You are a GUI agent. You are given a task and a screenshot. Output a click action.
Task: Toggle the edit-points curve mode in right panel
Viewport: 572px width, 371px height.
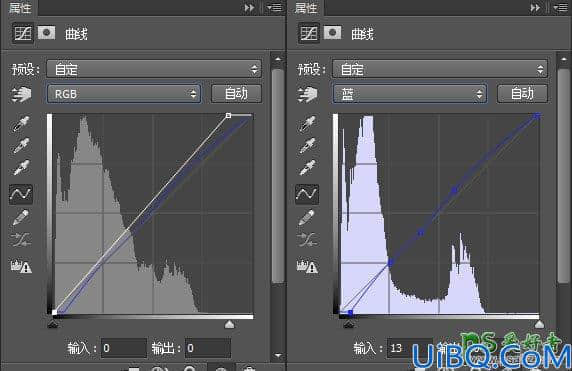[x=307, y=194]
